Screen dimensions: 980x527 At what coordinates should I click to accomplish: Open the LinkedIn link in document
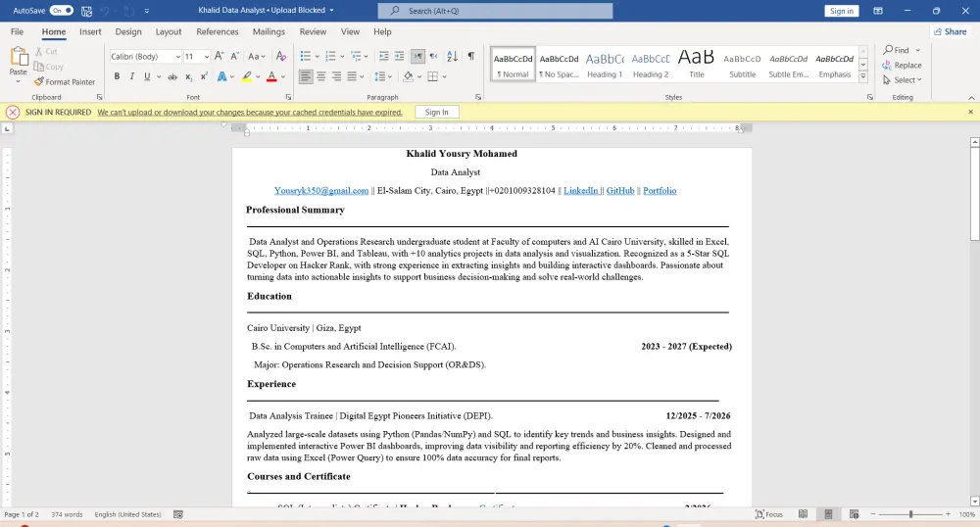click(x=580, y=190)
